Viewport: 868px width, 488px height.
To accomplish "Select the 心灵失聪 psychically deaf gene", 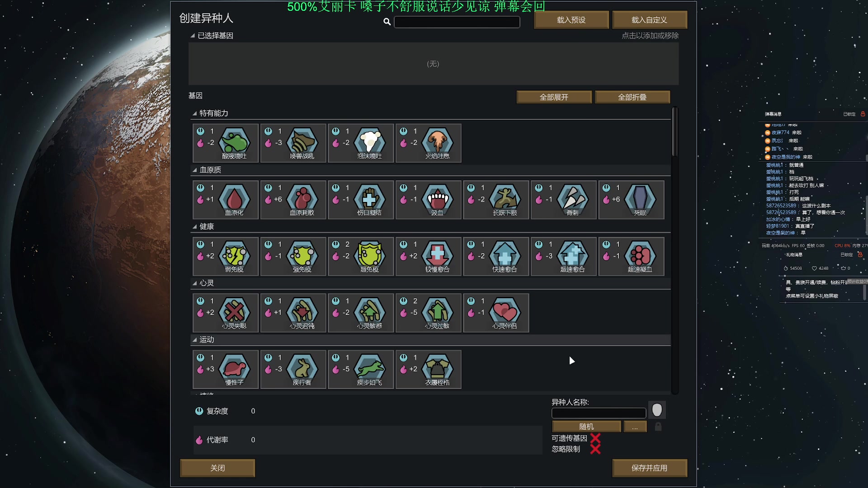I will pos(225,313).
